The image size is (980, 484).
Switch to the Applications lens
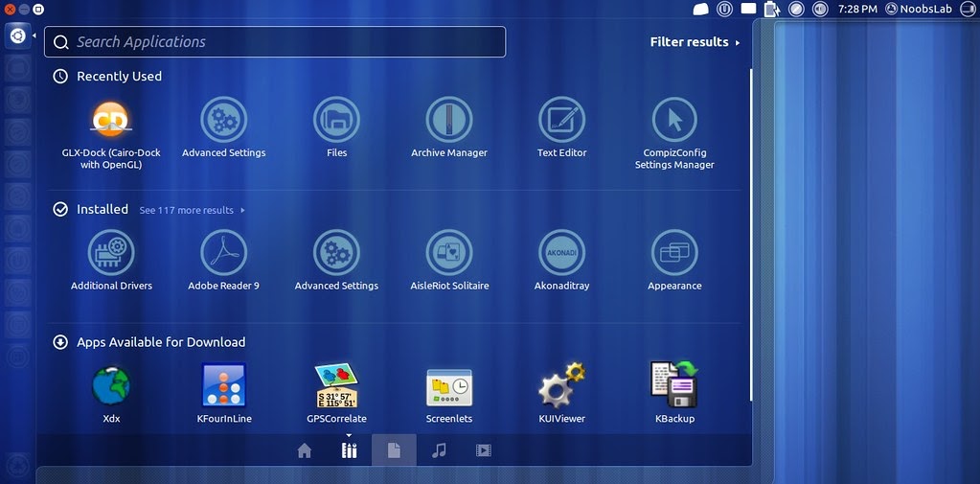[x=349, y=450]
